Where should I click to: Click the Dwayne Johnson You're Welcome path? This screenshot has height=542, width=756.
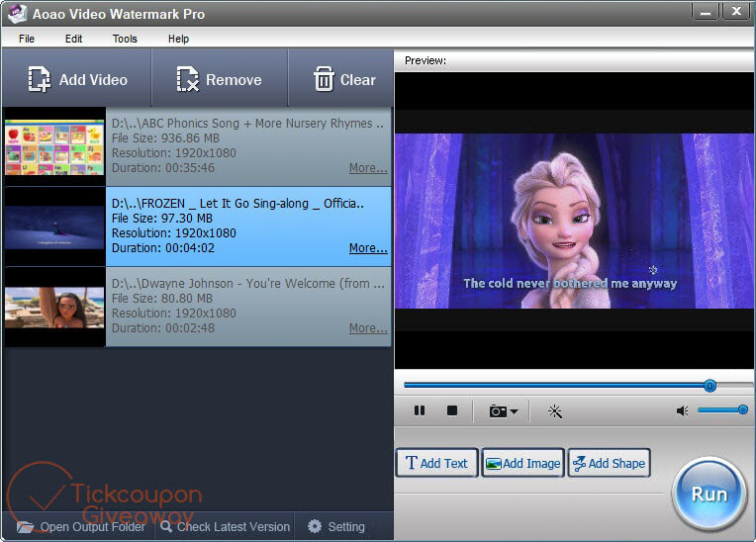[247, 284]
